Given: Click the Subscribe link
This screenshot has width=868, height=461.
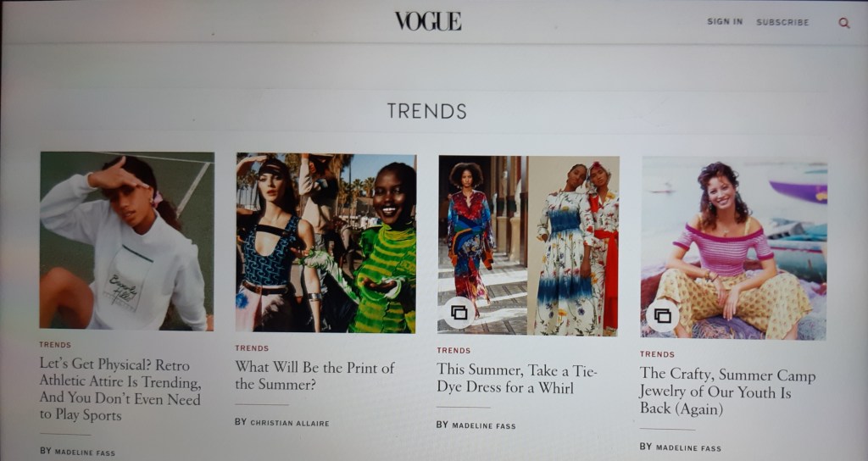Looking at the screenshot, I should click(x=782, y=22).
